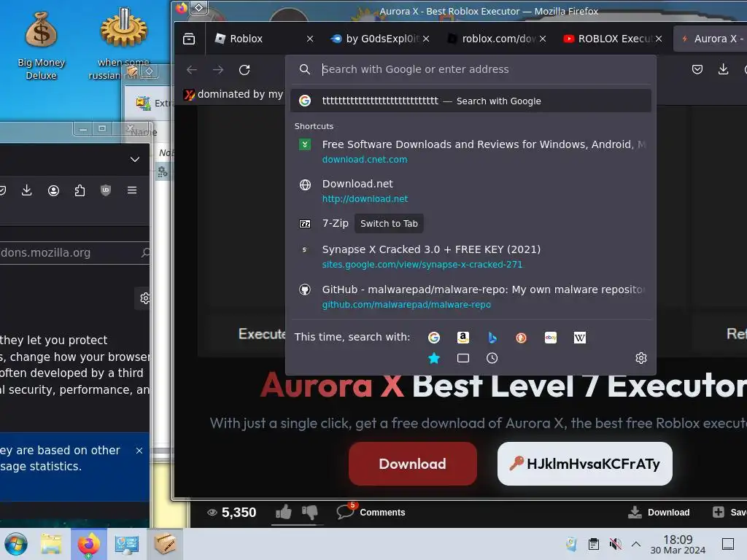Open the download.cnet.com shortcut suggestion
The height and width of the screenshot is (560, 747).
click(x=471, y=152)
